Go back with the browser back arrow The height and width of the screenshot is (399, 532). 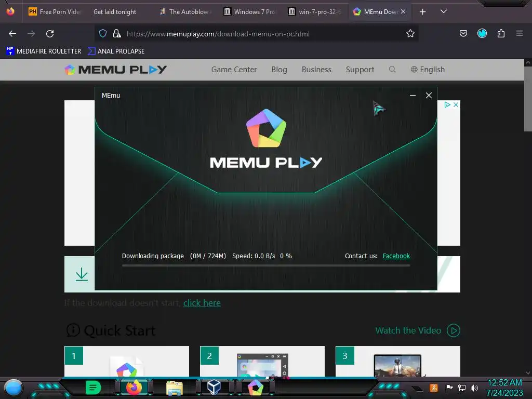12,34
